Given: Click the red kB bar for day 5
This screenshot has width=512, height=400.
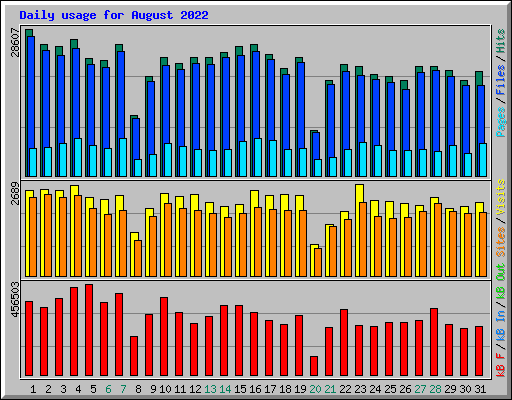Looking at the screenshot, I should [89, 330].
